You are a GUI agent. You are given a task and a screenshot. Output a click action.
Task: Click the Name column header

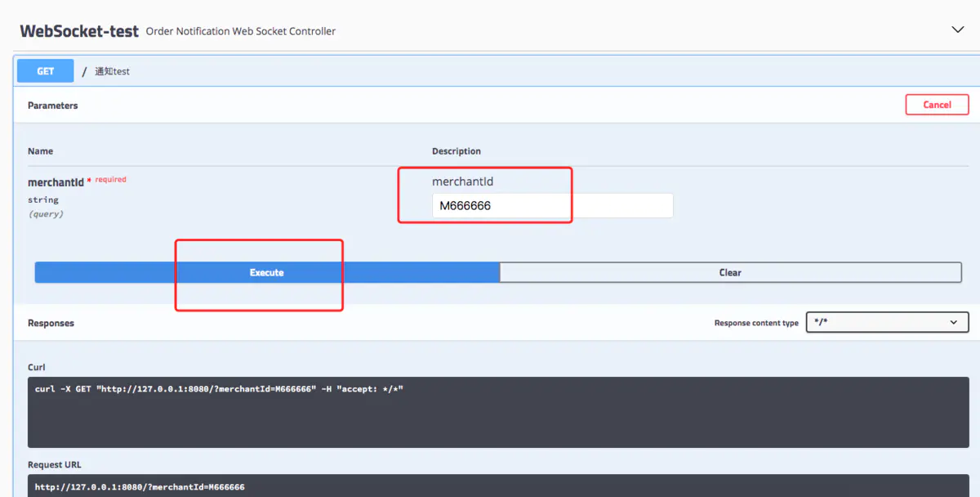coord(40,151)
